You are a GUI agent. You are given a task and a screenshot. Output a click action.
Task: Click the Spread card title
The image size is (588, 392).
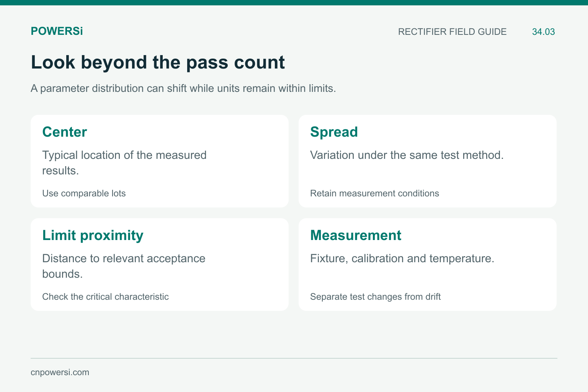pos(334,132)
